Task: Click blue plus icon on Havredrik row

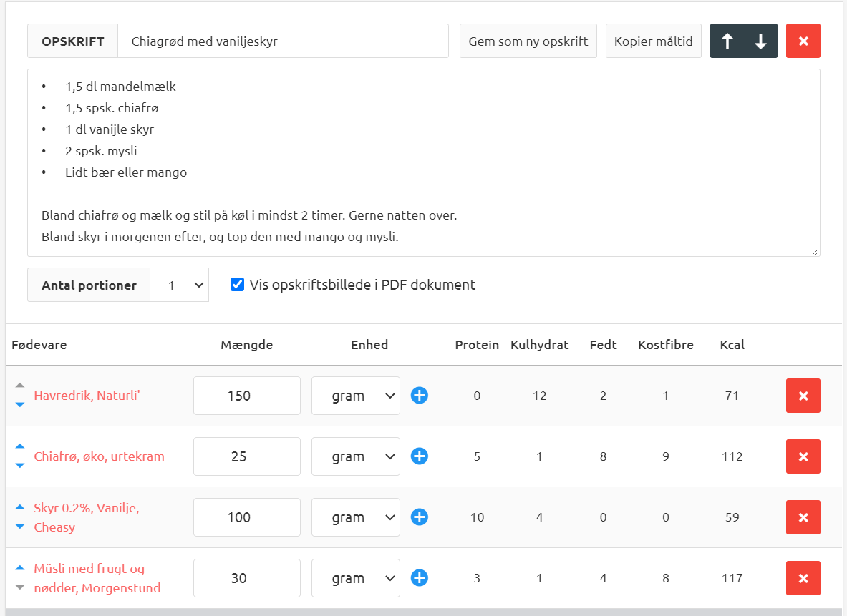Action: [420, 396]
